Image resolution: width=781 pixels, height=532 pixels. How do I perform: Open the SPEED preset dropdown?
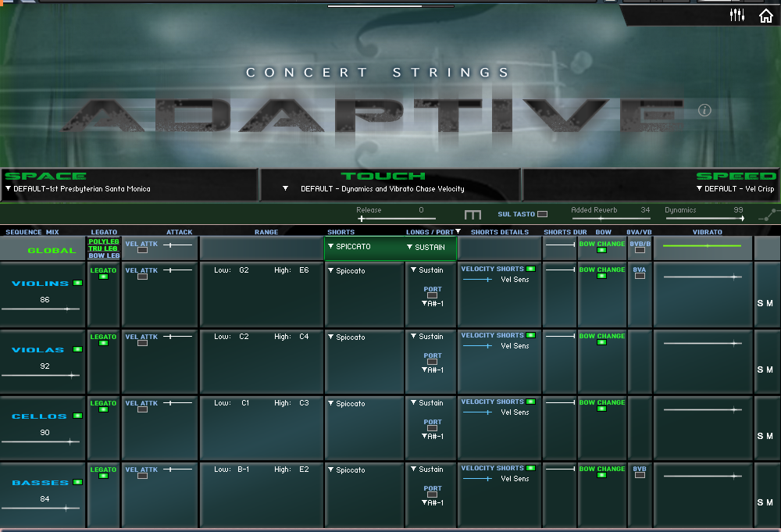(735, 189)
